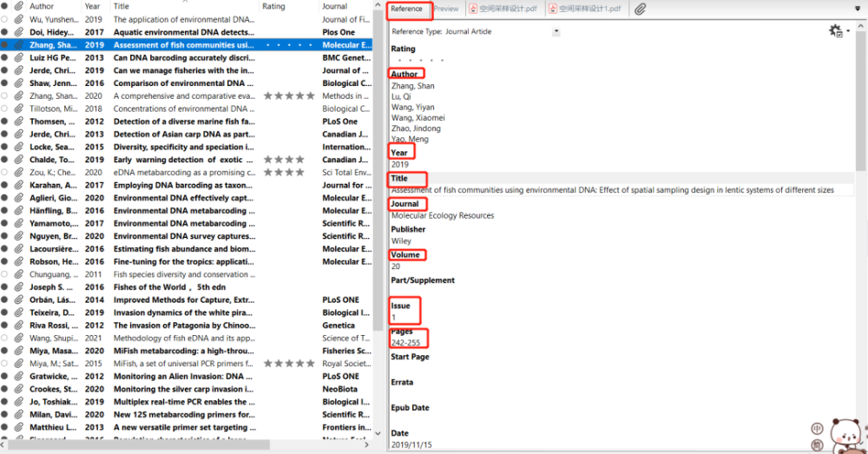Screen dimensions: 868x454
Task: Click the reference list horizontal scrollbar thumb
Action: click(138, 444)
